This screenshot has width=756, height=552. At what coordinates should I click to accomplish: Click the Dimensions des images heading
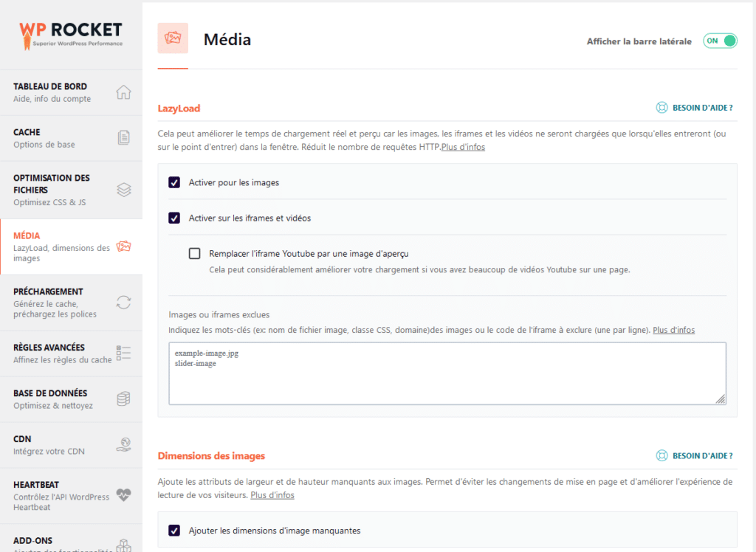coord(211,456)
